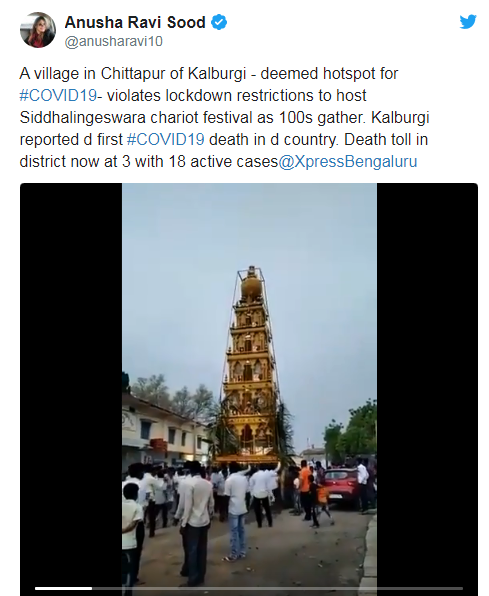Click the golden chariot tower in video
The width and height of the screenshot is (489, 596).
point(249,365)
